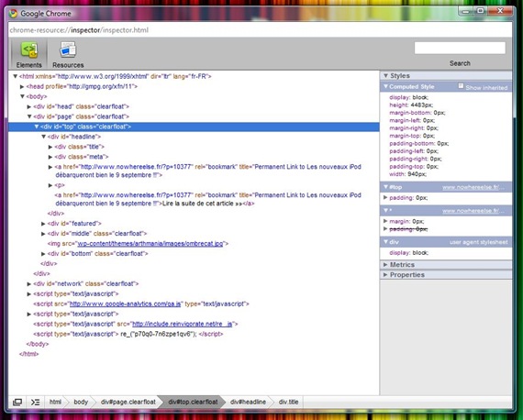The height and width of the screenshot is (420, 523).
Task: Minimize the Chrome inspector window
Action: (x=465, y=11)
